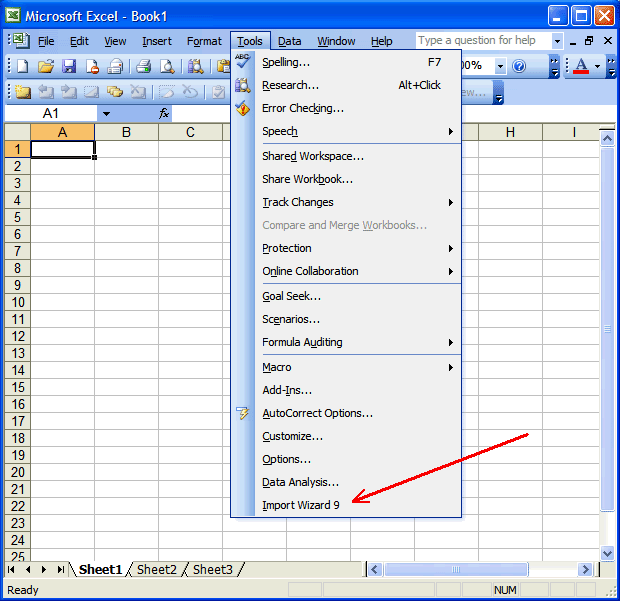
Task: Click the Open folder toolbar icon
Action: click(x=46, y=66)
